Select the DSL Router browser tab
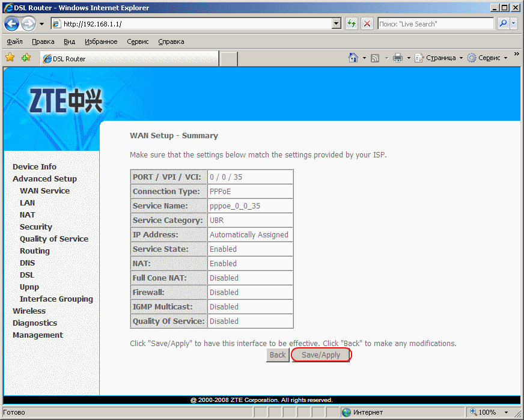Image resolution: width=524 pixels, height=420 pixels. tap(129, 59)
